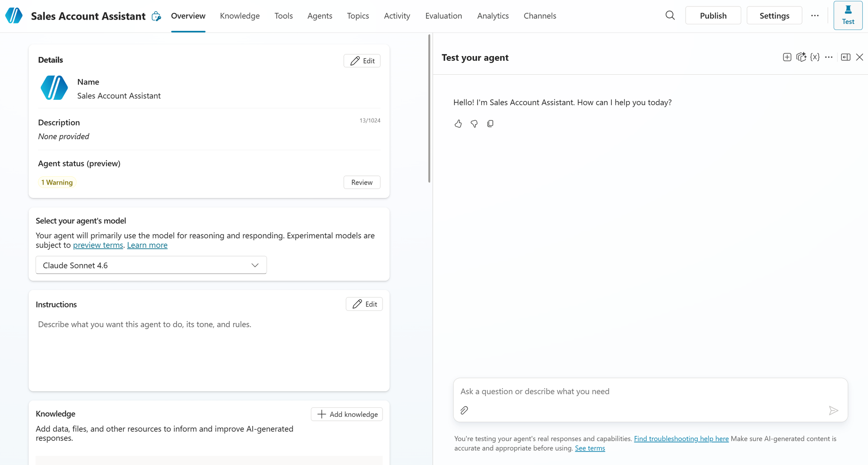Start a new test conversation with plus icon
This screenshot has height=465, width=868.
pyautogui.click(x=787, y=57)
